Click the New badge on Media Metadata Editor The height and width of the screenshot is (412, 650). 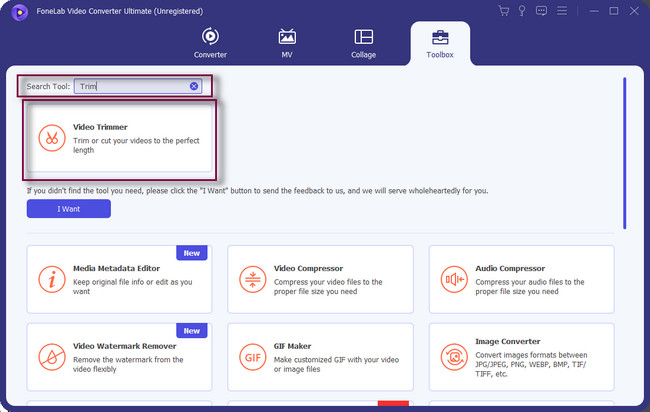192,253
